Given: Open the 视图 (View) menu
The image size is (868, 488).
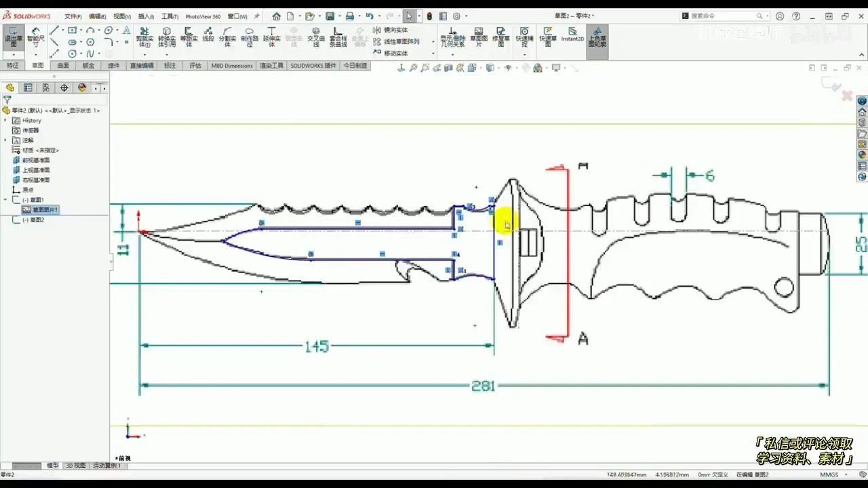Looking at the screenshot, I should 122,16.
